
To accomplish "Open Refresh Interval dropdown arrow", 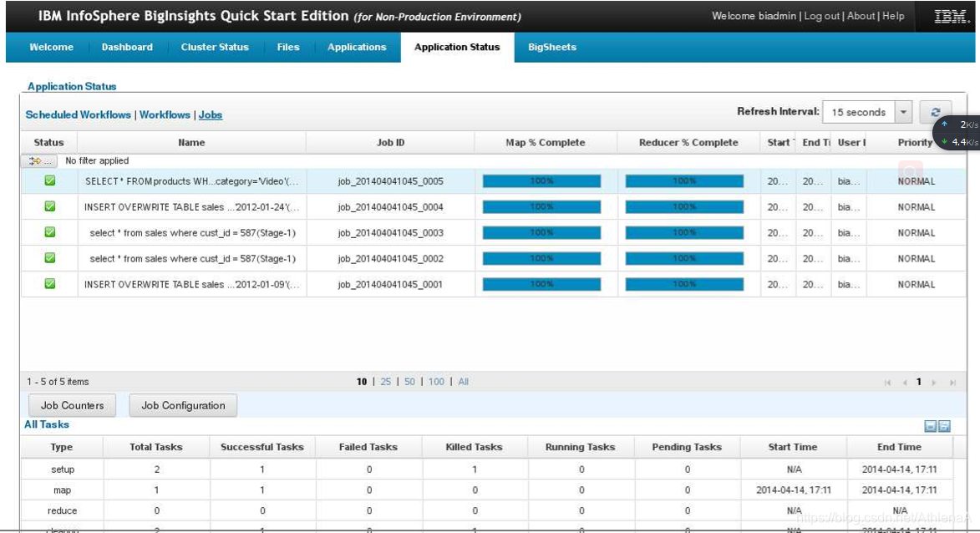I will pos(903,113).
